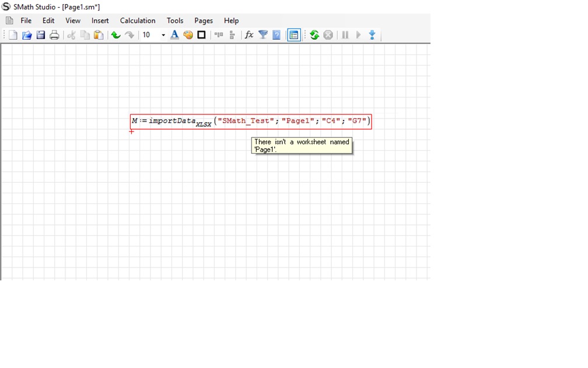
Task: Choose background color with the palette icon
Action: click(x=188, y=35)
